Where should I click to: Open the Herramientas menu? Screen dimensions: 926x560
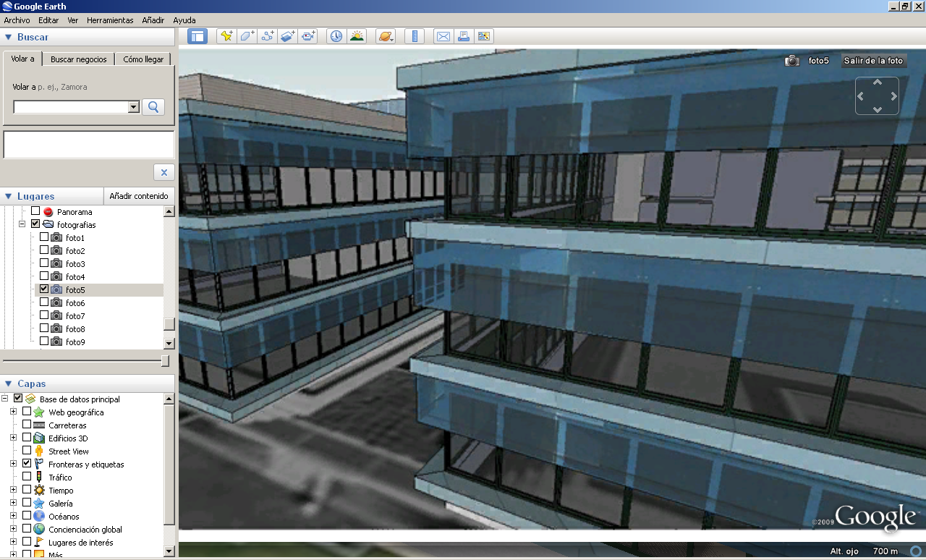coord(110,20)
